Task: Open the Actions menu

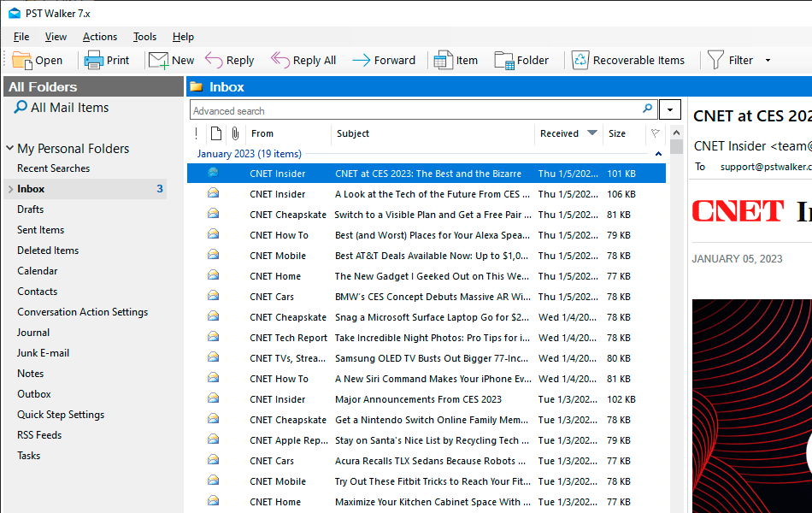Action: [100, 37]
